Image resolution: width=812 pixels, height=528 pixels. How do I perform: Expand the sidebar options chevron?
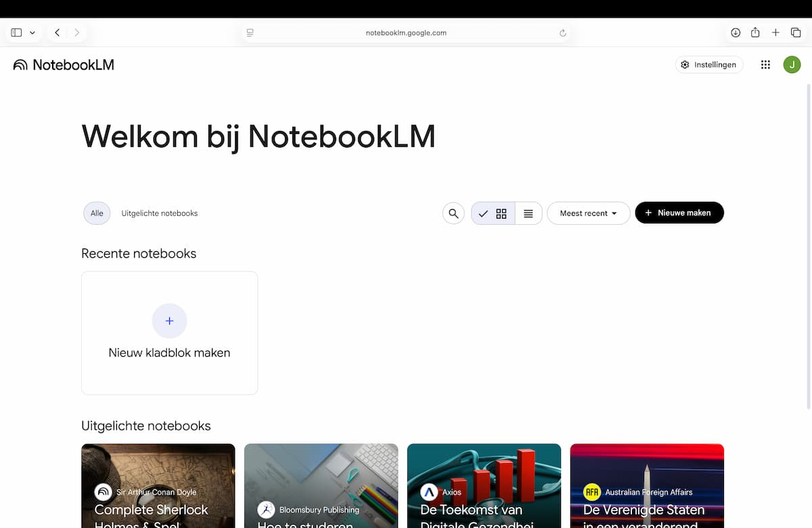point(32,32)
